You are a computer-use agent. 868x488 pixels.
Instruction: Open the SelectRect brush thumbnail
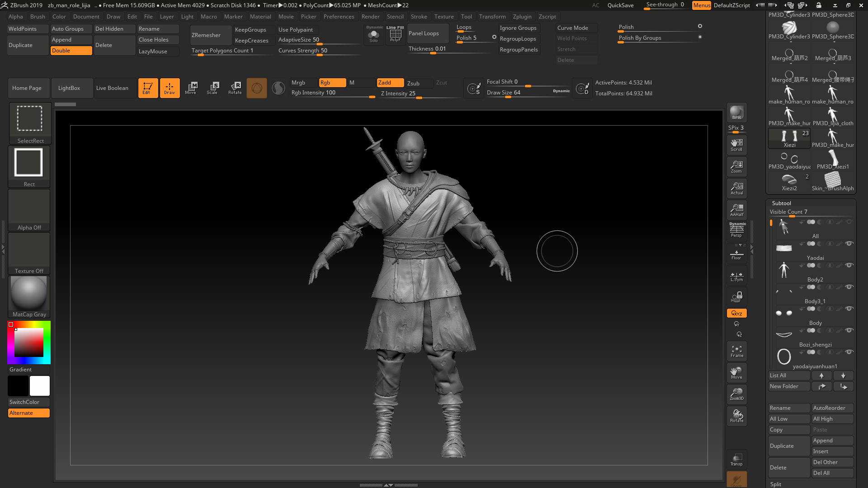point(30,123)
